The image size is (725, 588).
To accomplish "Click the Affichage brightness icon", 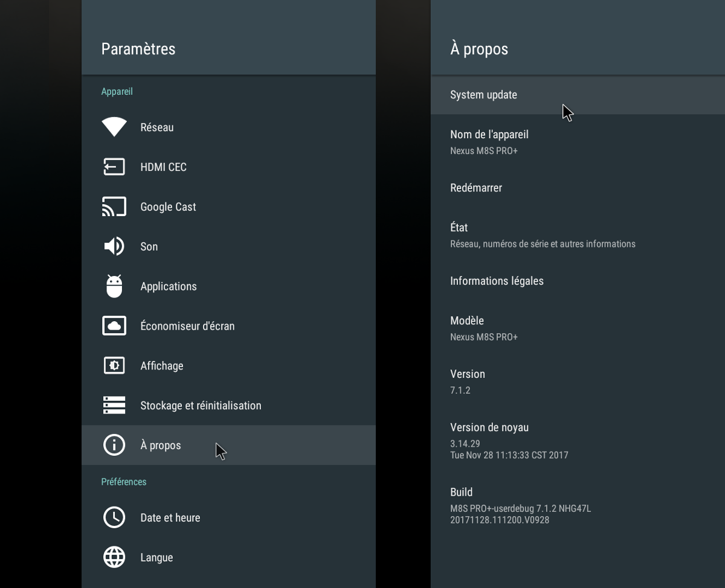I will pyautogui.click(x=114, y=366).
